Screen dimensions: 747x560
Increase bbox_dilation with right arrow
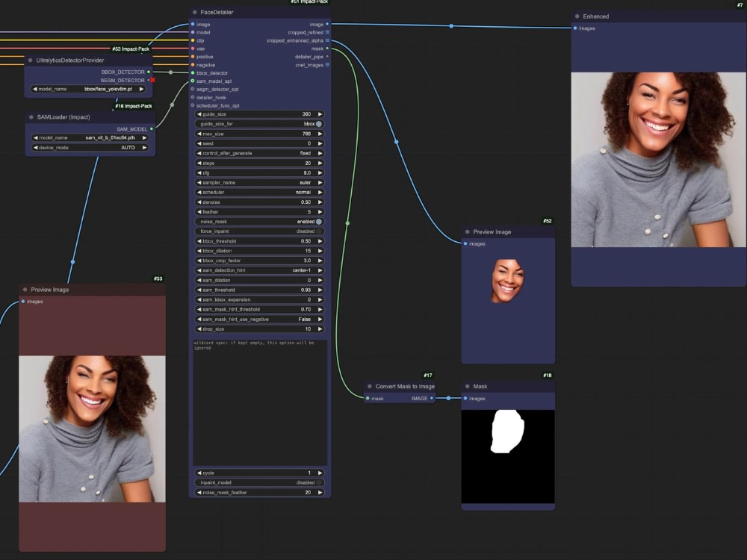[x=320, y=251]
